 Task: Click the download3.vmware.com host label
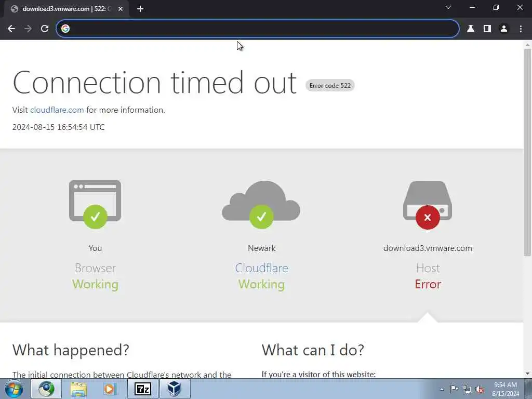coord(428,248)
